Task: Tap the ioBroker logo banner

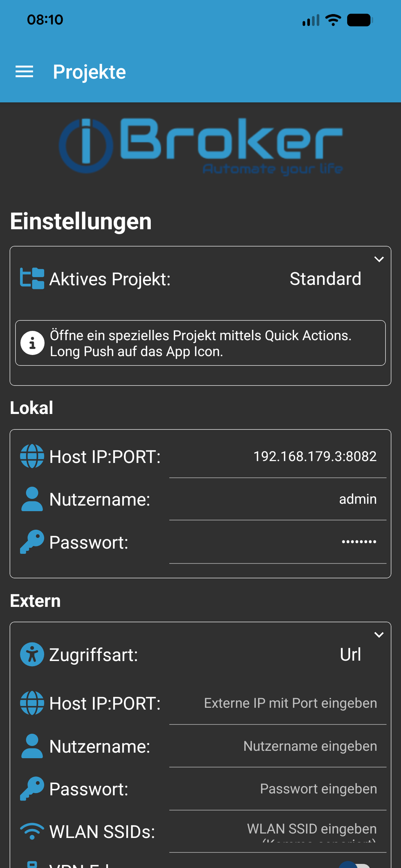Action: coord(200,146)
